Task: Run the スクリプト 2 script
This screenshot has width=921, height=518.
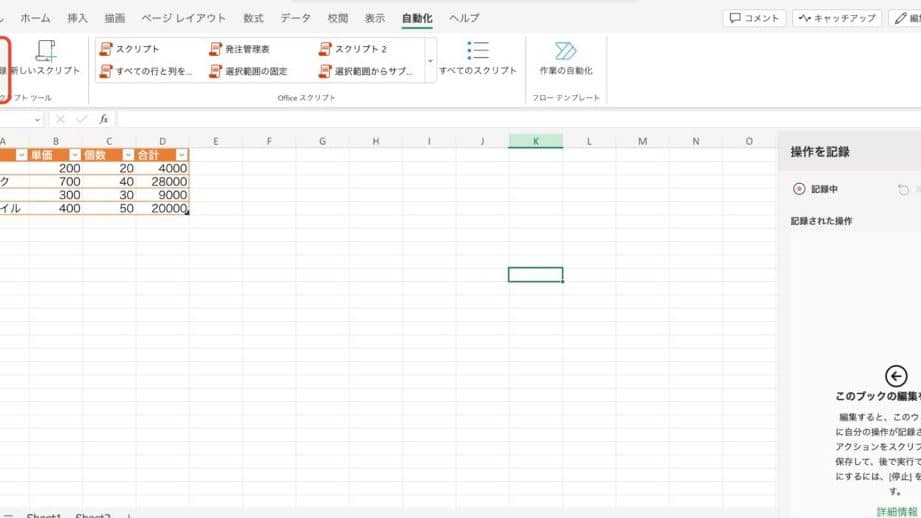Action: click(x=353, y=49)
